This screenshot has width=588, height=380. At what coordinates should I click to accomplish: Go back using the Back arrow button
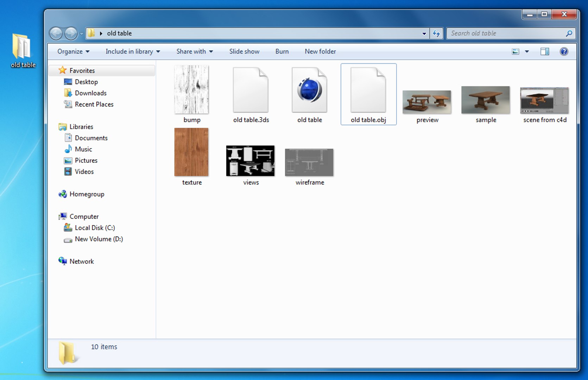tap(56, 33)
